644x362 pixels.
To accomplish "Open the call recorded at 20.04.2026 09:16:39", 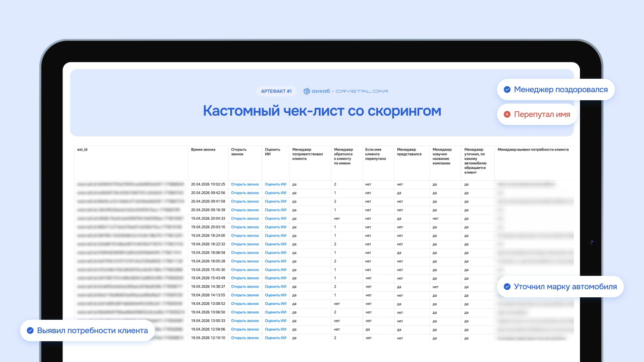I will click(245, 210).
